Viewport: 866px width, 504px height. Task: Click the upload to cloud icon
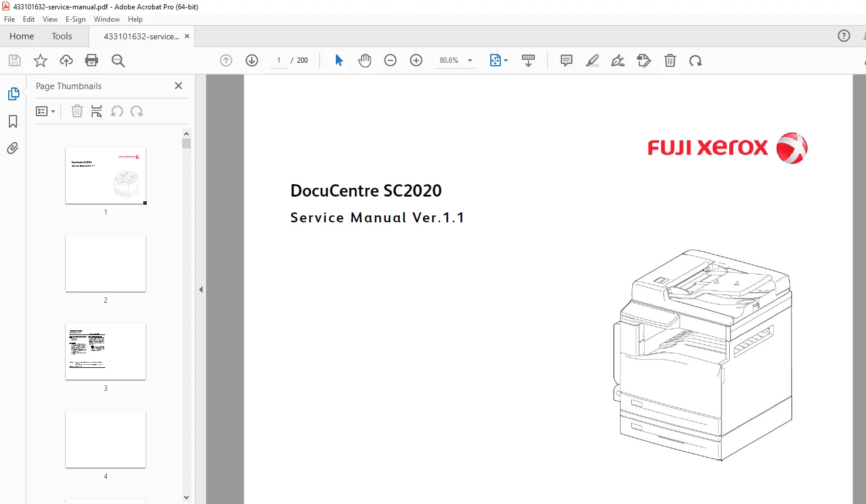[x=66, y=60]
